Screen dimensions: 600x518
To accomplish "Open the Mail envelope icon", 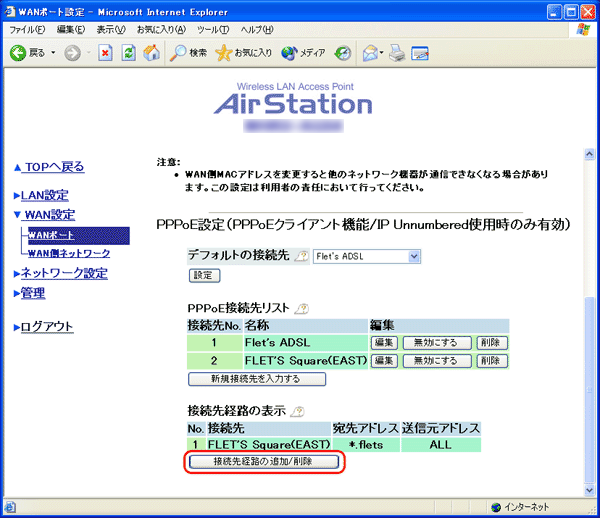I will tap(370, 53).
